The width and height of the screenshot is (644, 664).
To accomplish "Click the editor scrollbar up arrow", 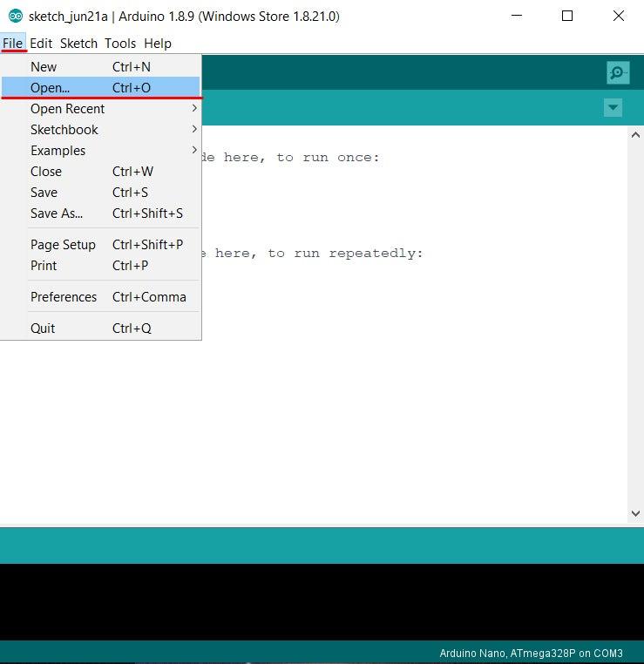I will [x=635, y=135].
